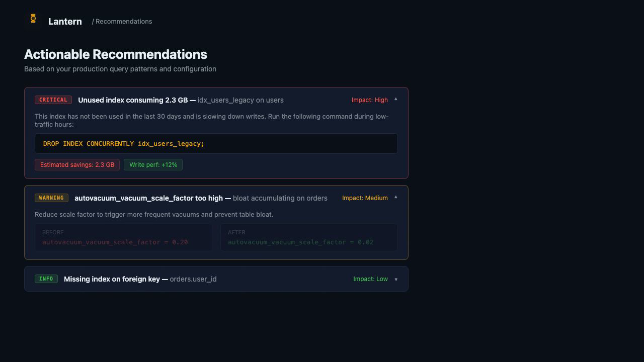Screen dimensions: 644x362
Task: Click the Impact: Low indicator
Action: coord(371,279)
